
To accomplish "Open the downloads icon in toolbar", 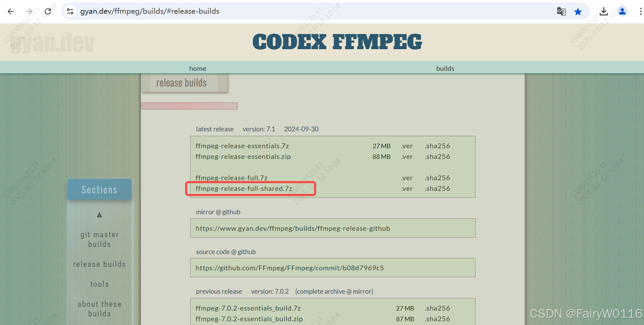I will point(603,11).
